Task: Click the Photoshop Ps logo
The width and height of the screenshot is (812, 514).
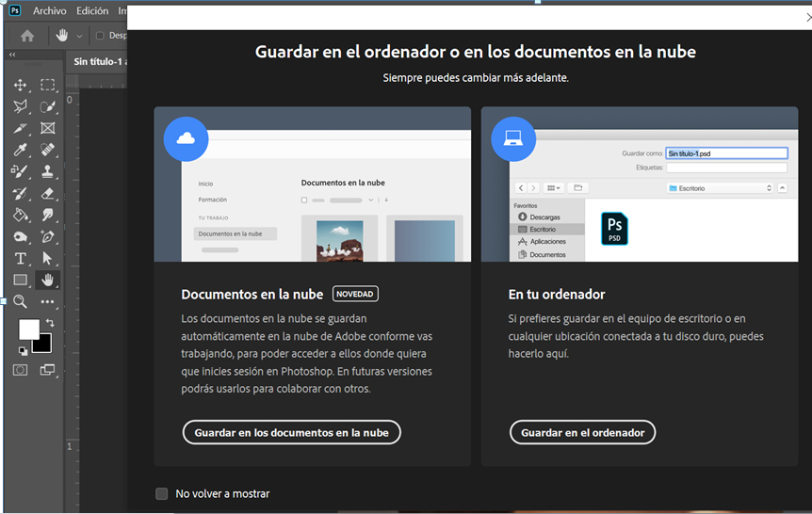Action: pyautogui.click(x=15, y=10)
